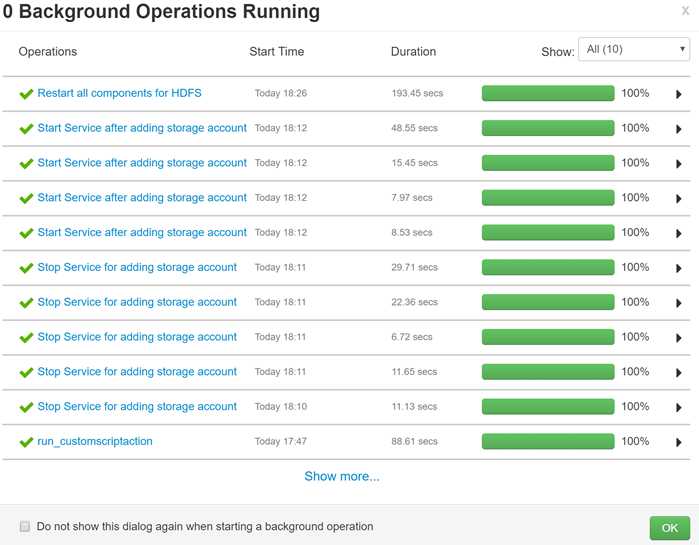This screenshot has height=545, width=699.
Task: Click the green checkmark on the 48.55 secs row
Action: 26,128
